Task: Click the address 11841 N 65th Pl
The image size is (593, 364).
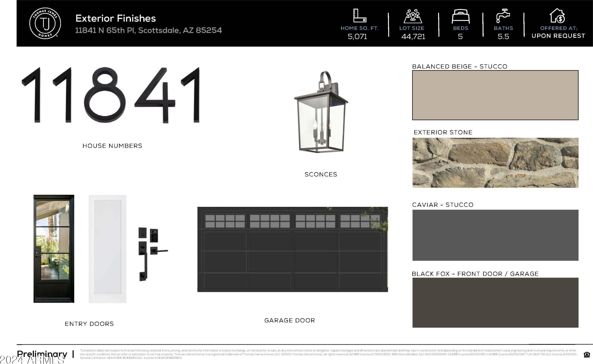Action: pos(148,30)
